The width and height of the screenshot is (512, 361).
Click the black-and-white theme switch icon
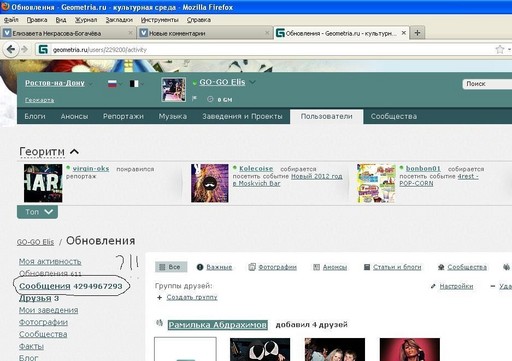click(x=134, y=84)
